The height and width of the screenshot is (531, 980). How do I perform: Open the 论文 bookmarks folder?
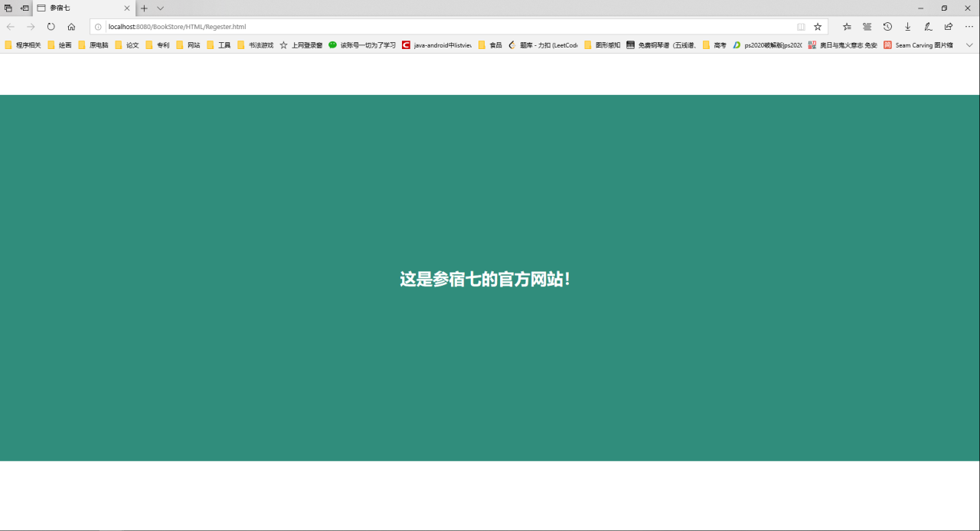click(x=127, y=45)
